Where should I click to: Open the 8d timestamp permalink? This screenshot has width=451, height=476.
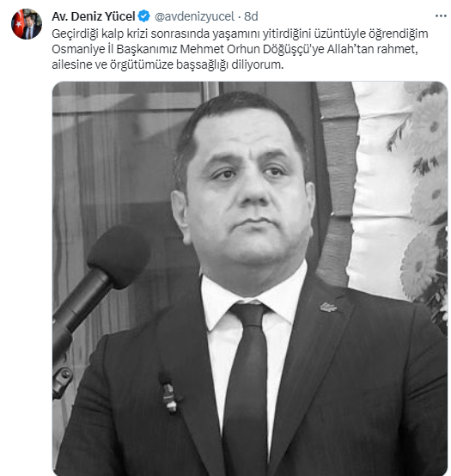click(x=252, y=16)
